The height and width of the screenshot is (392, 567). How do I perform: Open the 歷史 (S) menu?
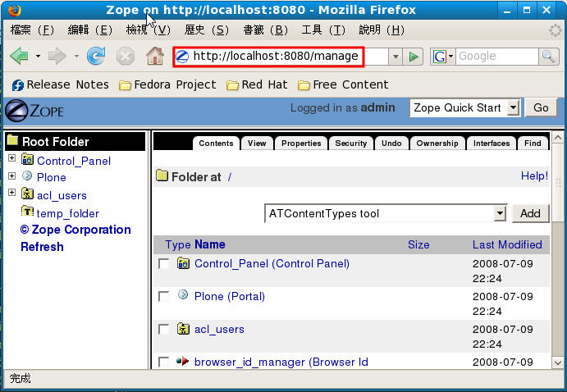(x=207, y=30)
